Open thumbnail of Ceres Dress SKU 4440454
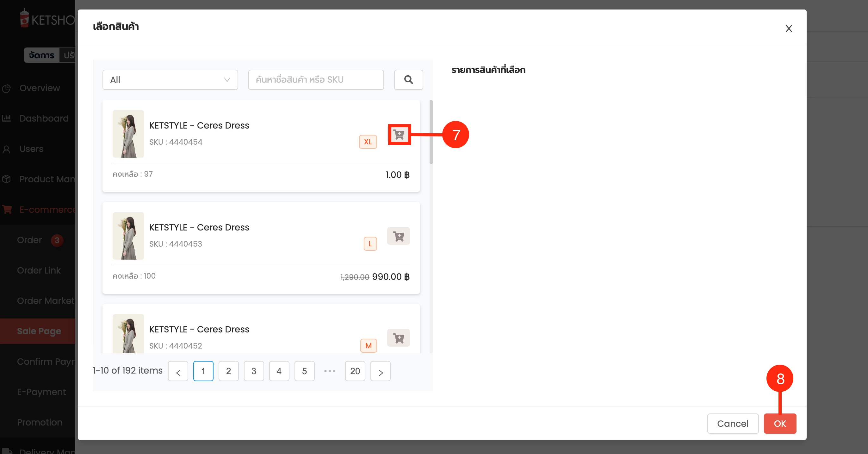868x454 pixels. (128, 134)
